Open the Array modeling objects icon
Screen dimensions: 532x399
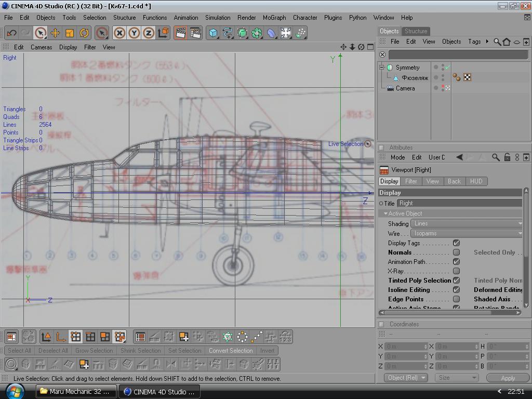(x=257, y=33)
